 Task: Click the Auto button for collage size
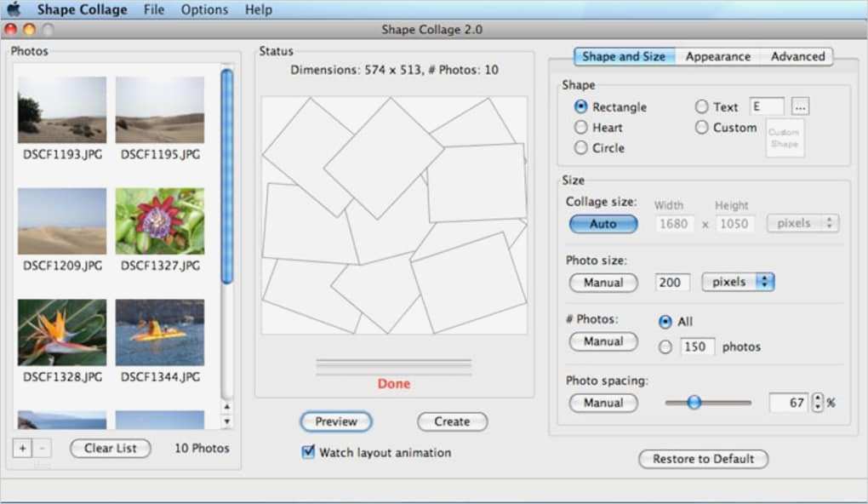[x=602, y=223]
